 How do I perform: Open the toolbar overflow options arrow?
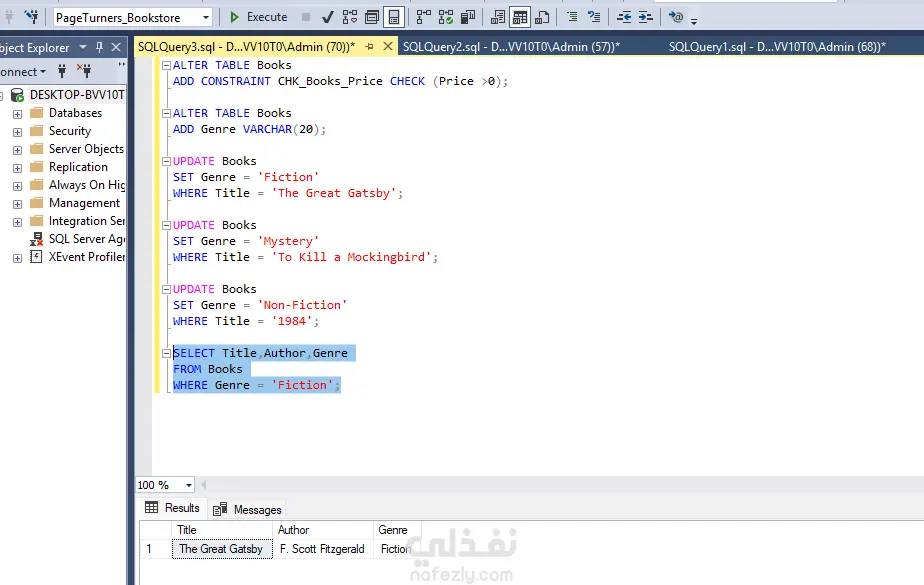[694, 21]
